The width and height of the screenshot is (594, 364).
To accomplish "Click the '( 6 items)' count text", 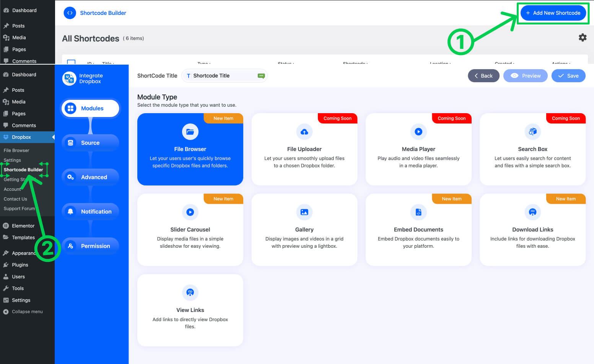I will [x=133, y=38].
